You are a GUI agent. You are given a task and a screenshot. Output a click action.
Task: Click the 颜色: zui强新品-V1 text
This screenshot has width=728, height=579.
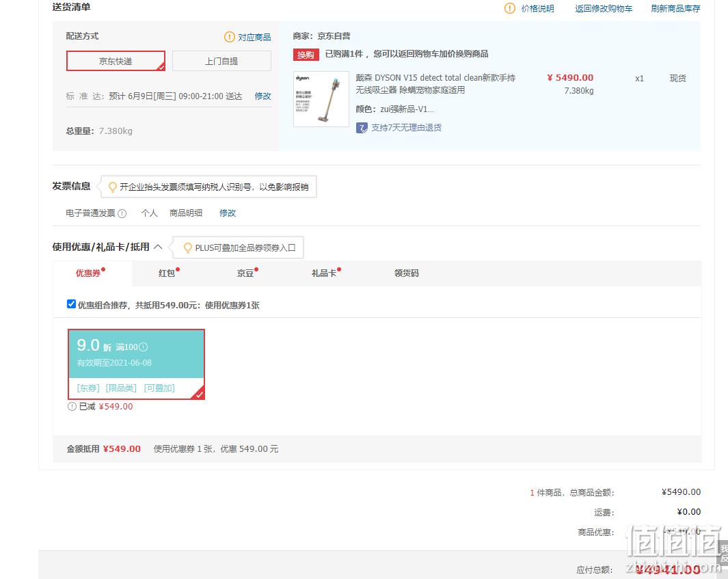tap(394, 109)
